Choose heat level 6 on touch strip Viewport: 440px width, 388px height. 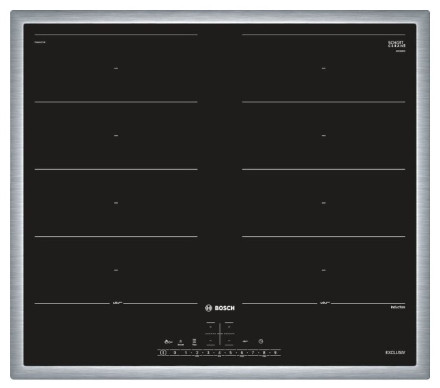(x=242, y=352)
